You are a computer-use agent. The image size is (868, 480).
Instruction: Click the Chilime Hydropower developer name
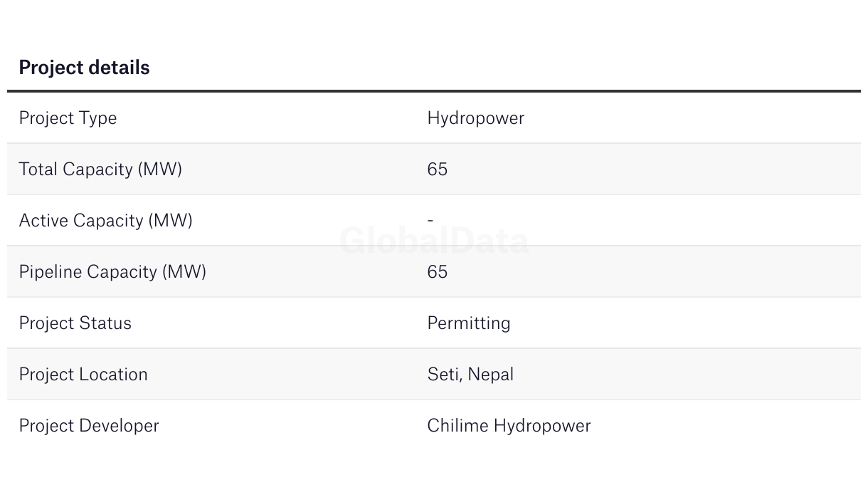(509, 426)
